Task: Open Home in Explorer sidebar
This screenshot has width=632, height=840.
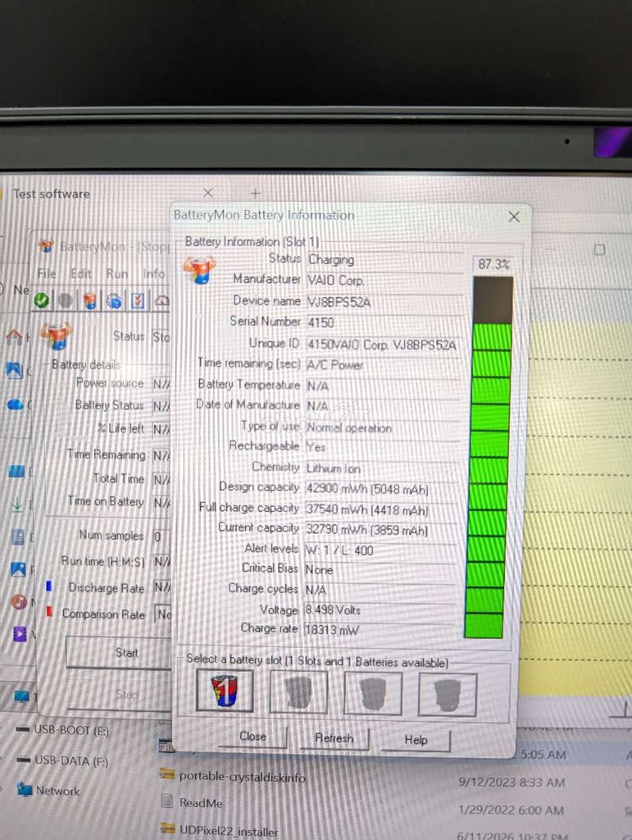Action: tap(14, 337)
